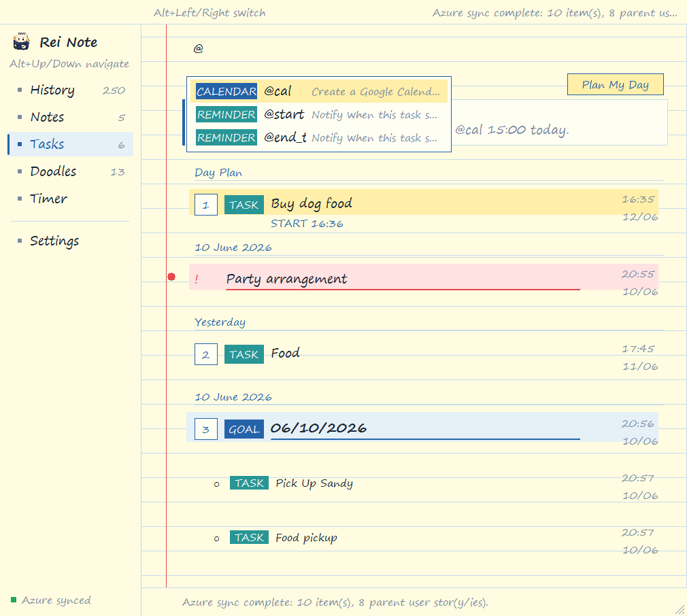Screen dimensions: 687x616
Task: Click the 10 June 2026 header above Party arrangement
Action: 233,247
